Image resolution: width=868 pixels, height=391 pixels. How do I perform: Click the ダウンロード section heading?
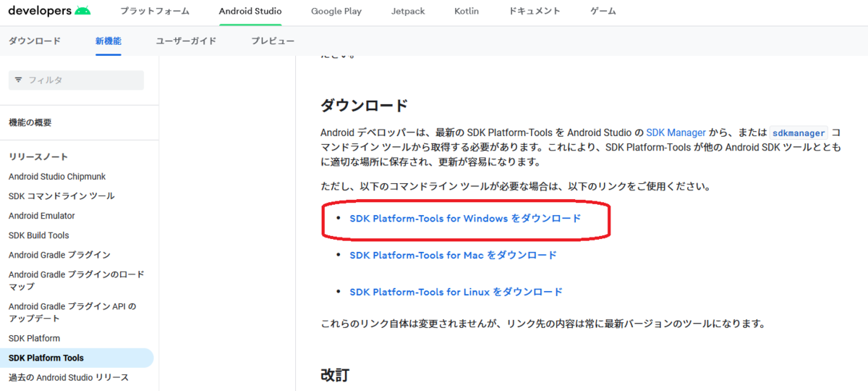click(365, 106)
